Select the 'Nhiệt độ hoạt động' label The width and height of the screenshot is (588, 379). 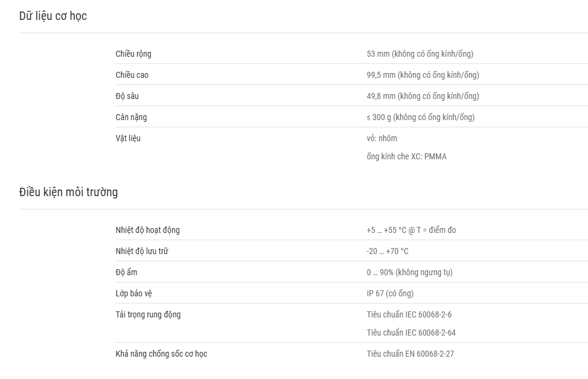tap(147, 230)
